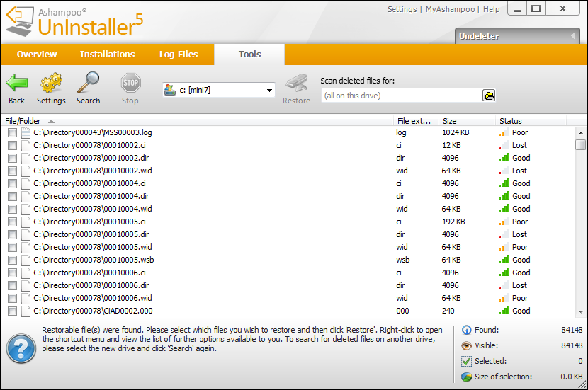
Task: Open the Undeleter gear Settings icon
Action: [x=51, y=83]
